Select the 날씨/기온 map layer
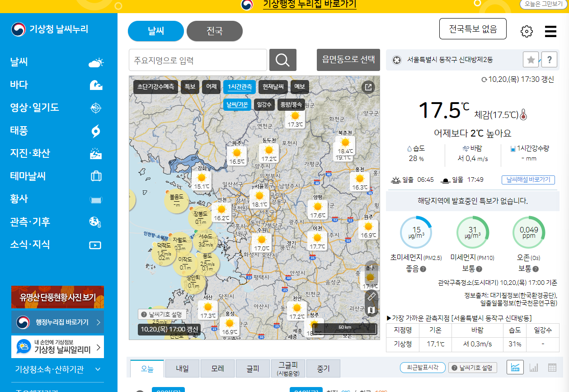This screenshot has width=569, height=392. [x=237, y=105]
